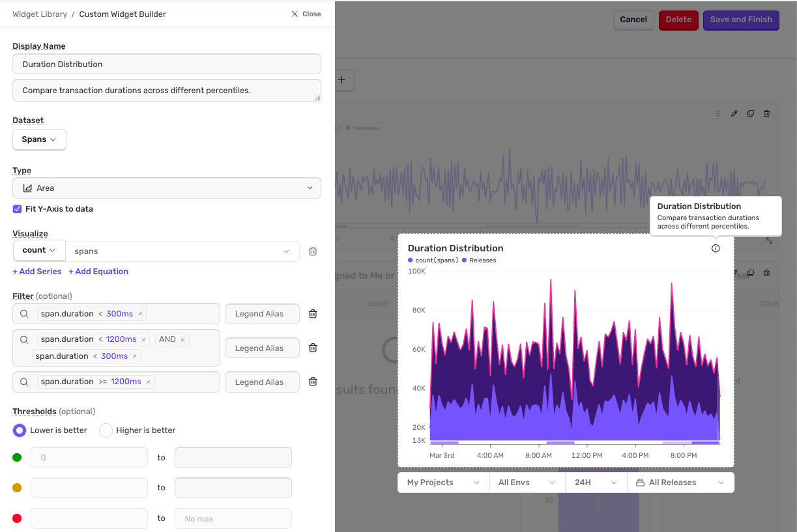
Task: Uncheck Fit Y-Axis to data
Action: [18, 209]
